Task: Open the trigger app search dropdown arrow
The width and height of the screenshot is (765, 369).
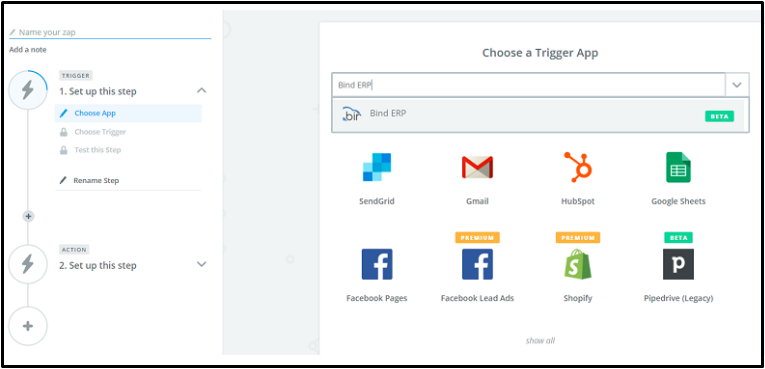Action: click(737, 85)
